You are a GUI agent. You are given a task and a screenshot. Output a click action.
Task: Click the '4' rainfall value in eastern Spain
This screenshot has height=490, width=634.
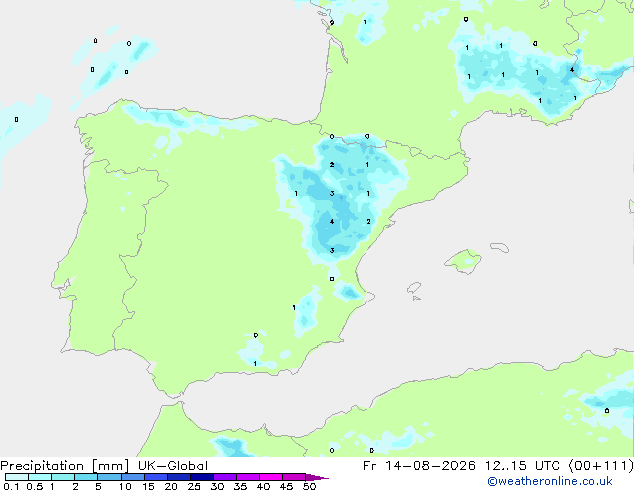point(332,222)
